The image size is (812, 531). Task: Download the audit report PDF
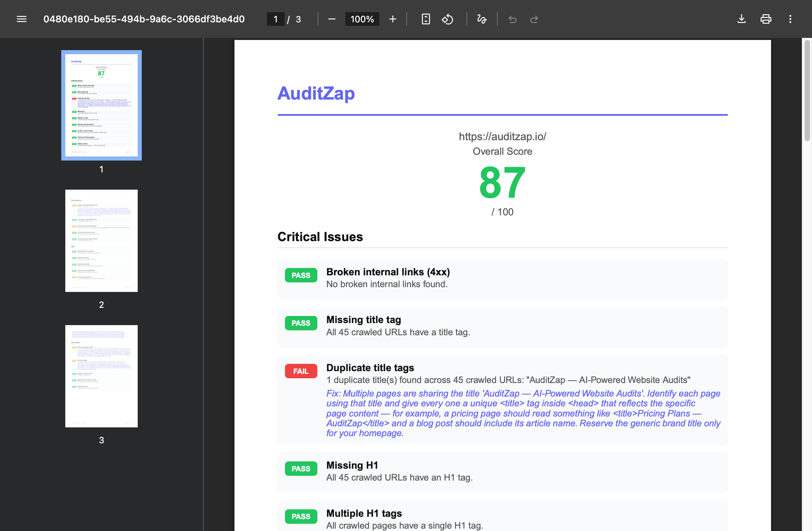(x=741, y=19)
